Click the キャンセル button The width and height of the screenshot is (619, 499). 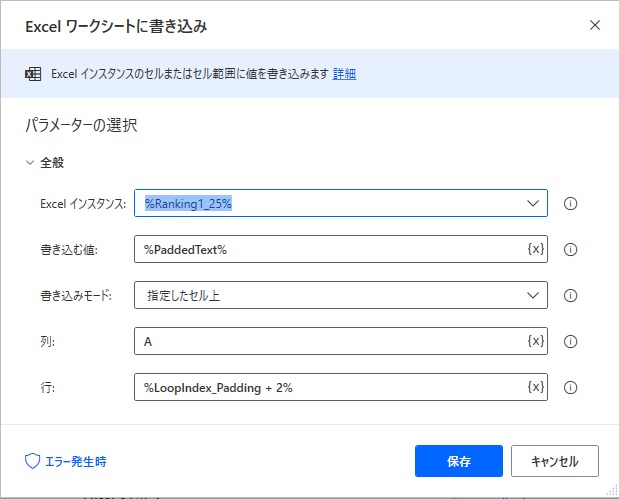(x=555, y=461)
